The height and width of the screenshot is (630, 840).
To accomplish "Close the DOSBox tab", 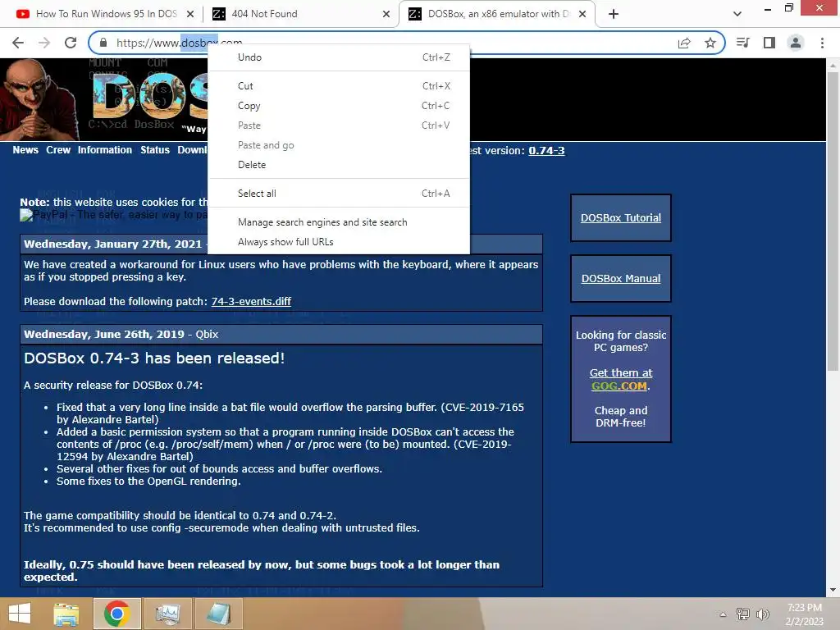I will click(583, 14).
